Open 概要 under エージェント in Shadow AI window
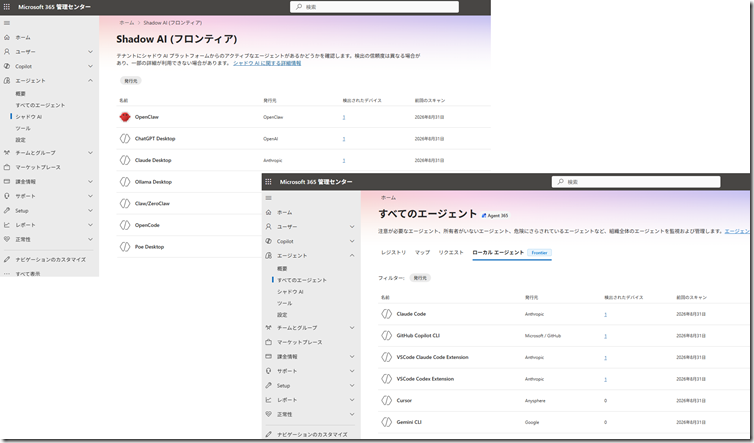The height and width of the screenshot is (443, 754). [x=20, y=94]
